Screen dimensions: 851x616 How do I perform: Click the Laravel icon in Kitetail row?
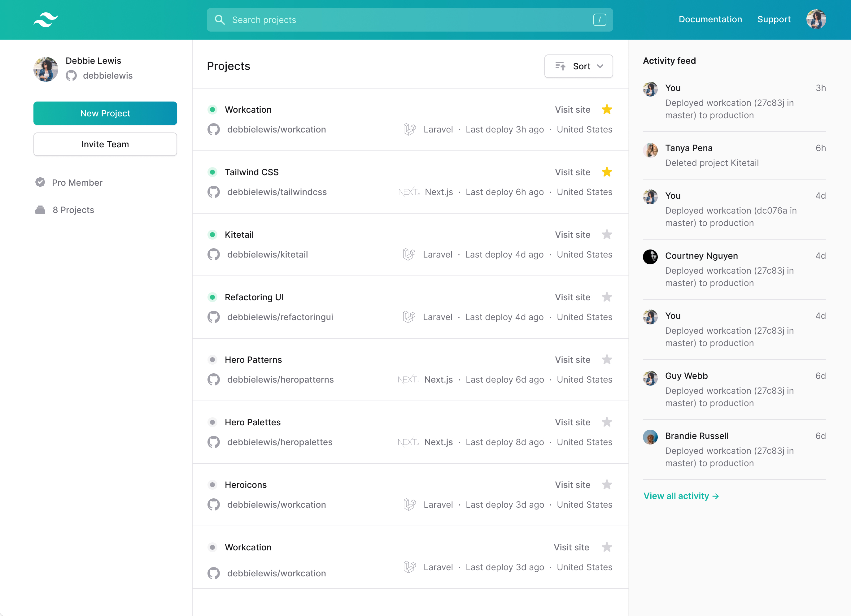click(x=409, y=254)
